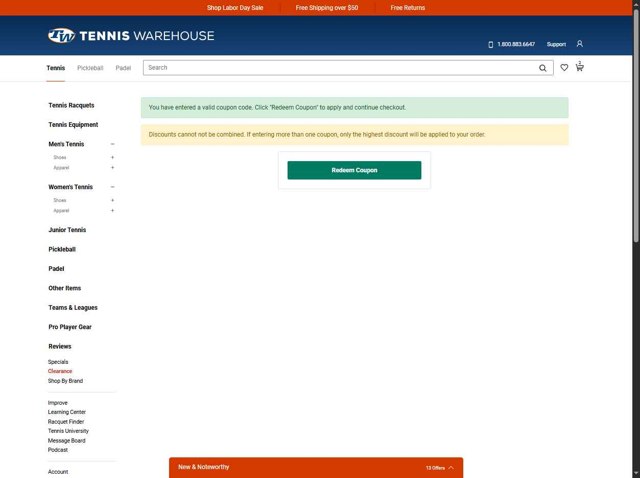Open Tennis Racquets menu

pos(71,105)
